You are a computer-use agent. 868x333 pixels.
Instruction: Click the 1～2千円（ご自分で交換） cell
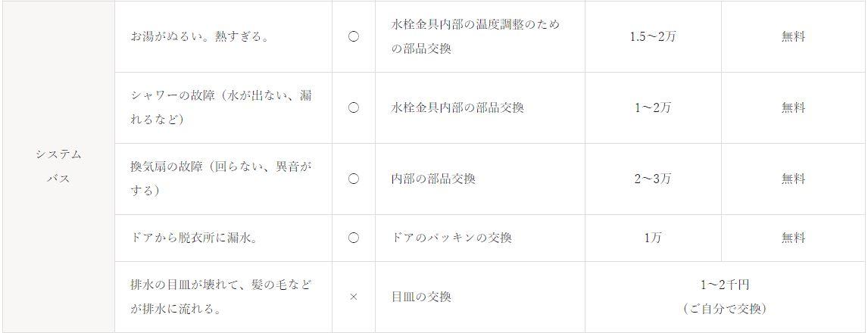point(725,297)
